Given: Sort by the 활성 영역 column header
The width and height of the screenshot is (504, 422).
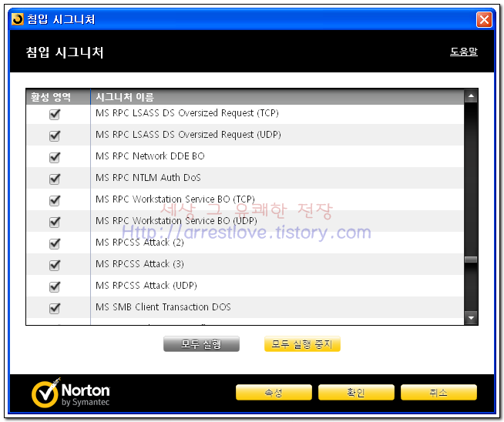Looking at the screenshot, I should 58,97.
